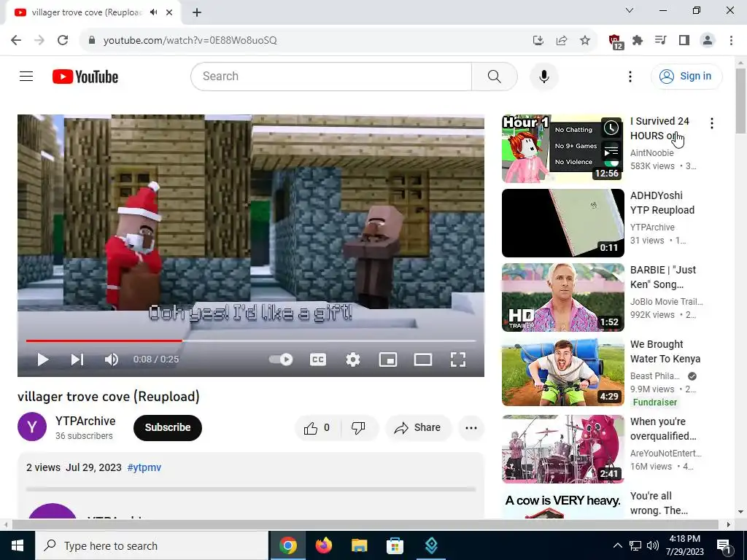Click the Sign in button

(686, 76)
